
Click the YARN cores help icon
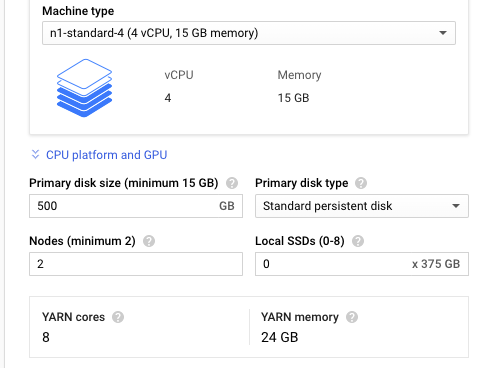pyautogui.click(x=118, y=317)
